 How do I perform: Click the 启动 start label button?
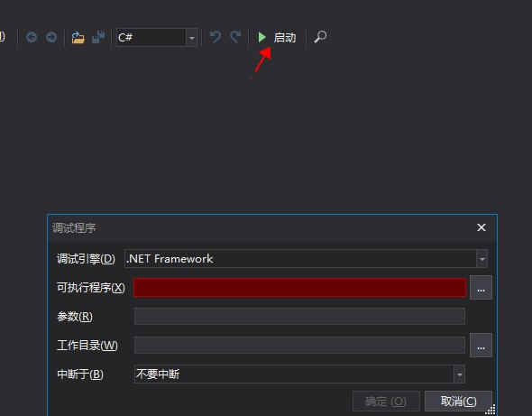285,37
